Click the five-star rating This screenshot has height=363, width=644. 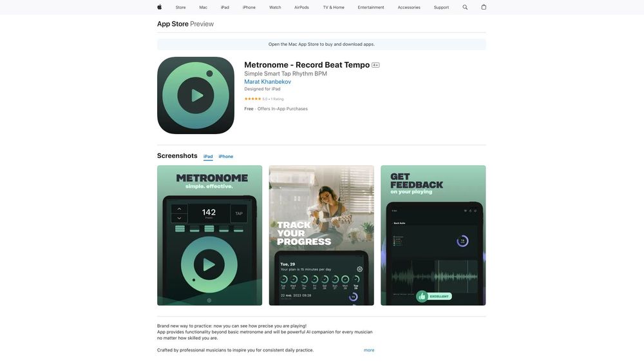click(252, 99)
